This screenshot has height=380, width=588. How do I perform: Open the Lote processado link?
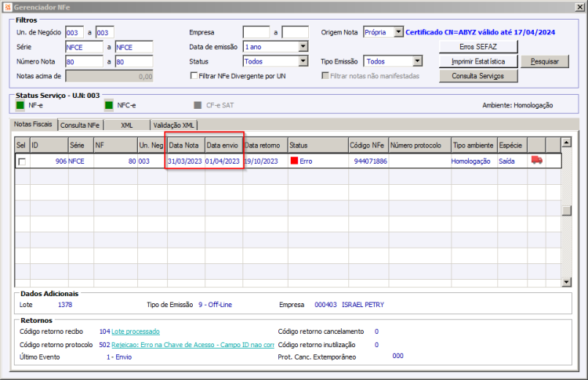(136, 331)
